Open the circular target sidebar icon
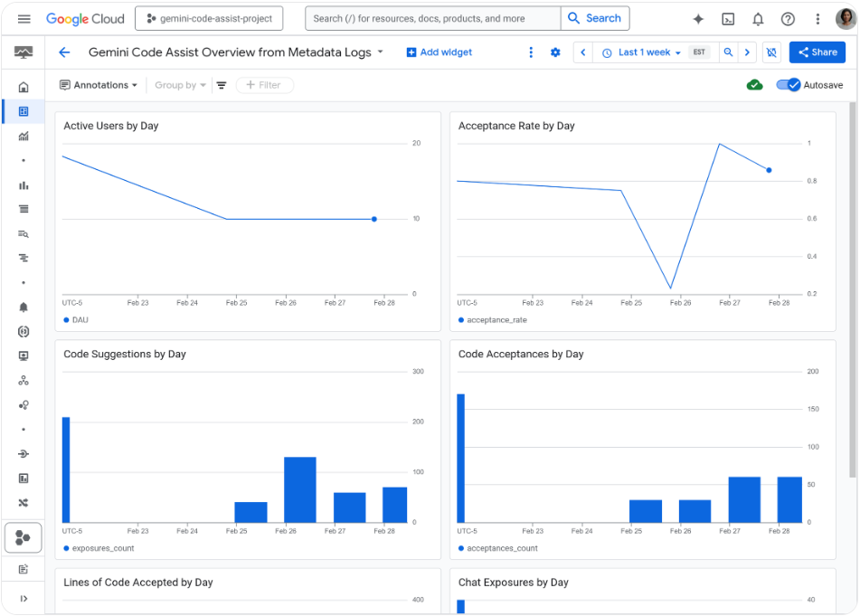The height and width of the screenshot is (616, 860). [24, 331]
